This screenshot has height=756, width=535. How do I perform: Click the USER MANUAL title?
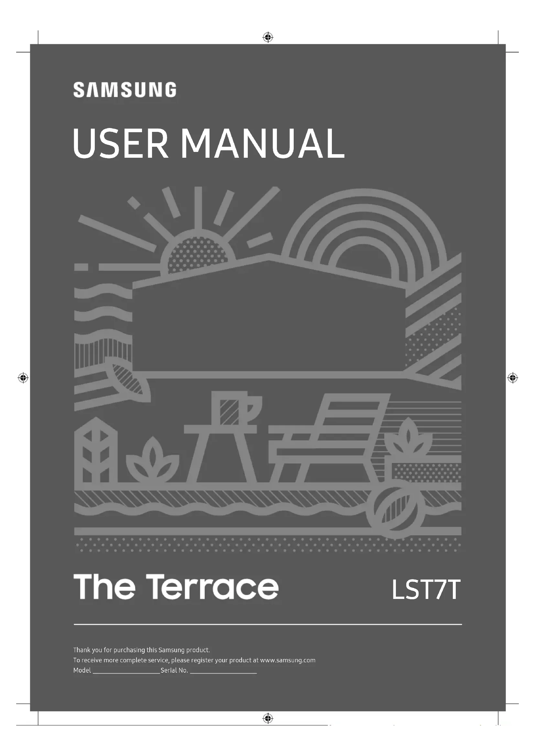click(x=209, y=143)
